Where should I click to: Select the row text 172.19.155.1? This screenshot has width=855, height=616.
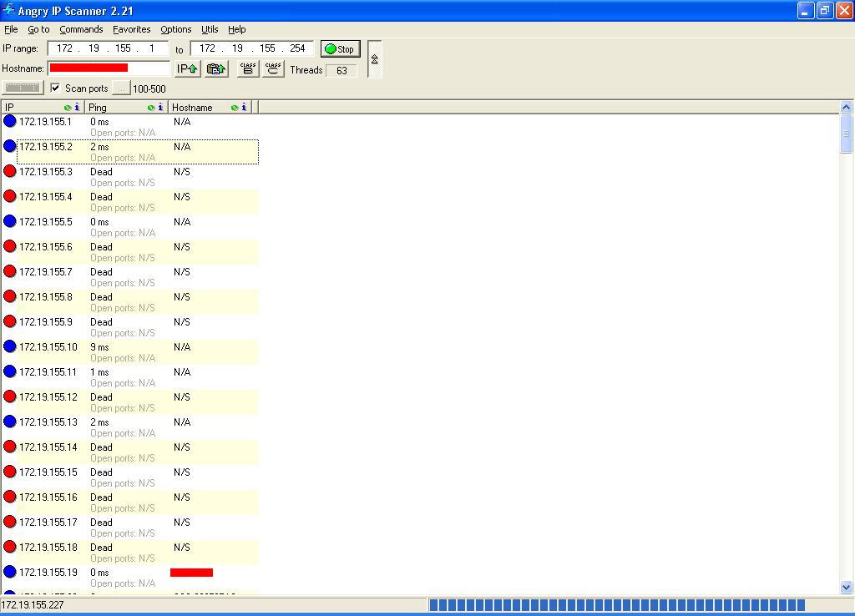tap(45, 122)
